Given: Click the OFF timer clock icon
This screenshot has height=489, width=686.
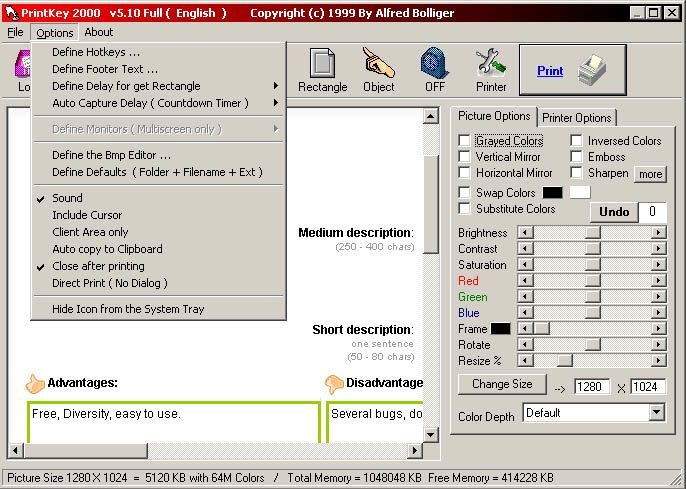Looking at the screenshot, I should pos(434,63).
